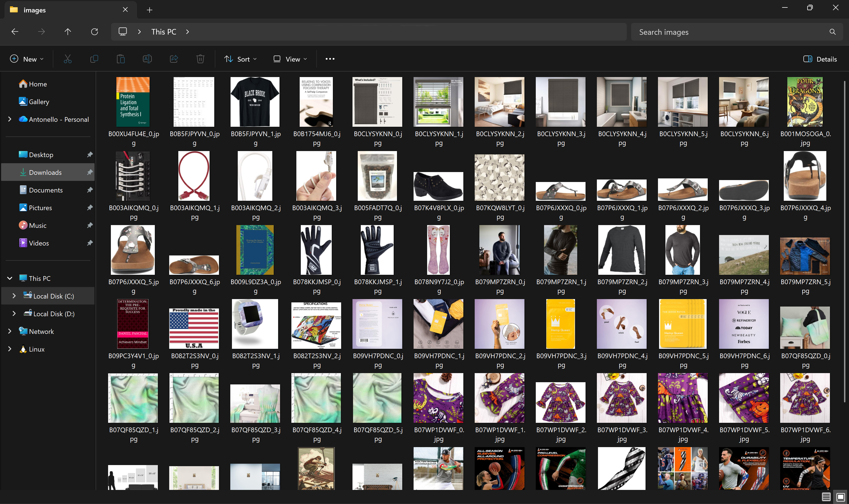Select the Copy icon in the toolbar

tap(94, 59)
